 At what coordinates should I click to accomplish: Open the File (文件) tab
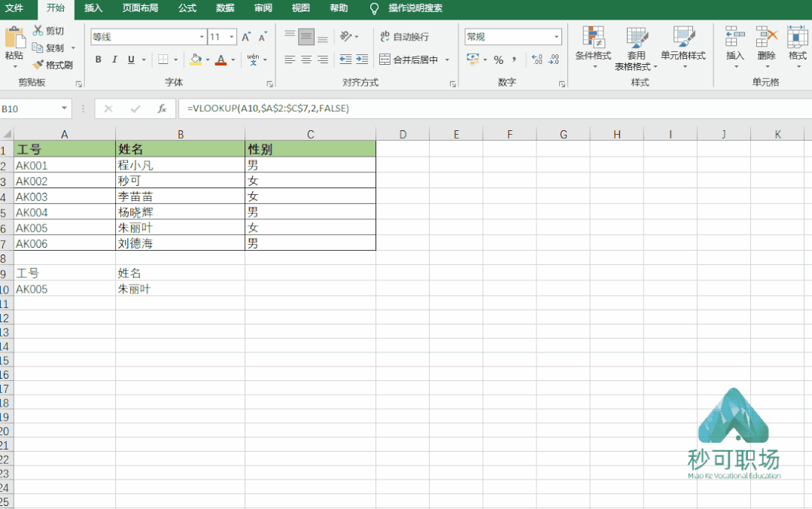click(x=14, y=8)
